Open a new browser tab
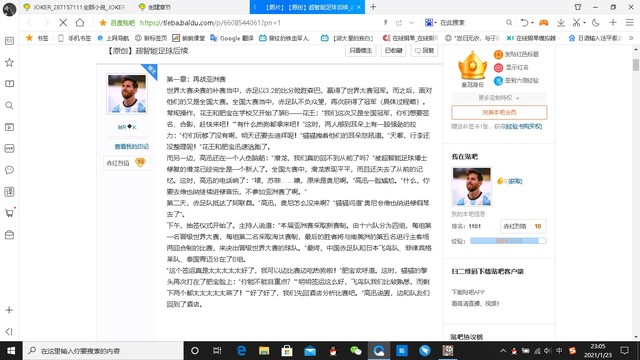This screenshot has width=640, height=360. [x=373, y=7]
